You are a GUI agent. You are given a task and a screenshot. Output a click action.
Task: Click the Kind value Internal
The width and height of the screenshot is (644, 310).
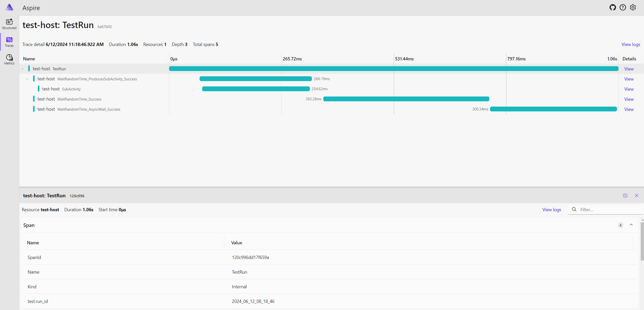pyautogui.click(x=239, y=287)
